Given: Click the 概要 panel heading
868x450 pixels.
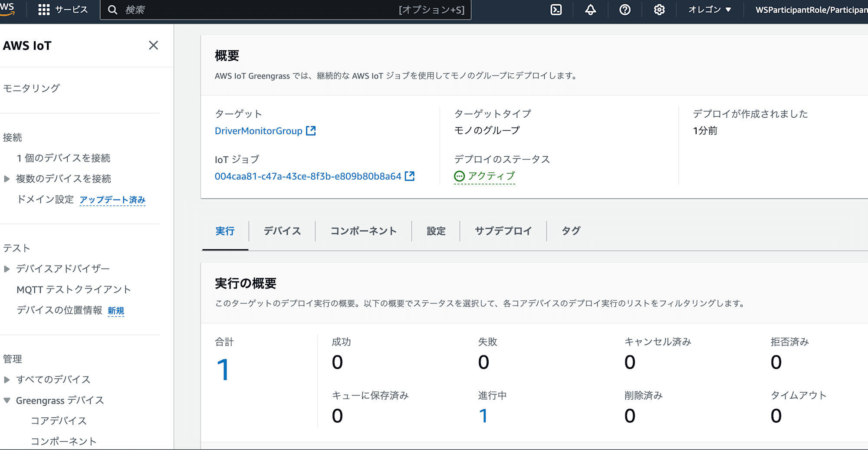Looking at the screenshot, I should click(227, 56).
